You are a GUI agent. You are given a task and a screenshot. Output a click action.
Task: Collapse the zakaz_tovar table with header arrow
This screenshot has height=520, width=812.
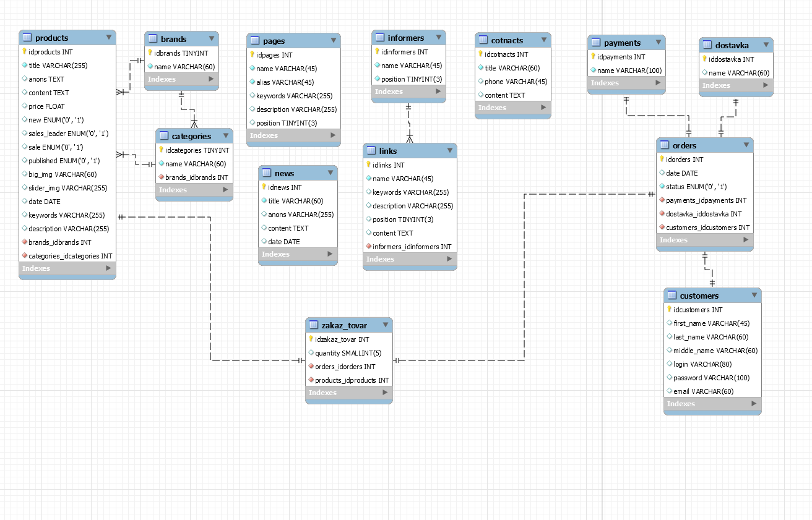386,325
